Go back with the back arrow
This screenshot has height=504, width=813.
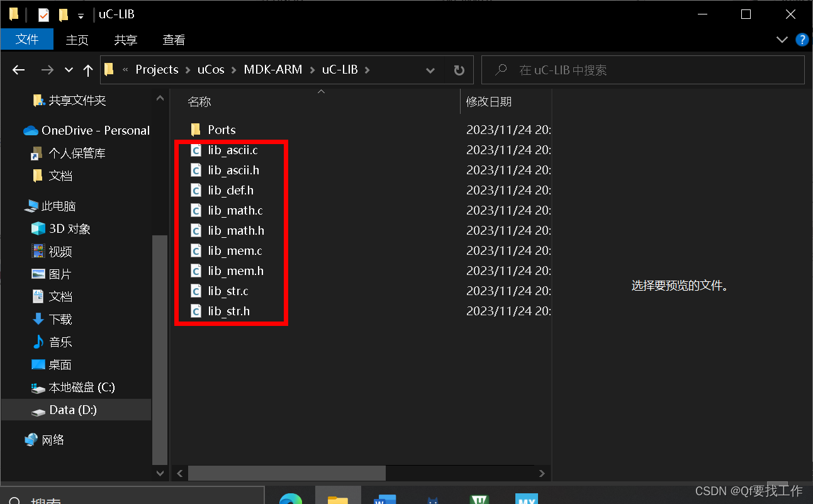pos(18,70)
